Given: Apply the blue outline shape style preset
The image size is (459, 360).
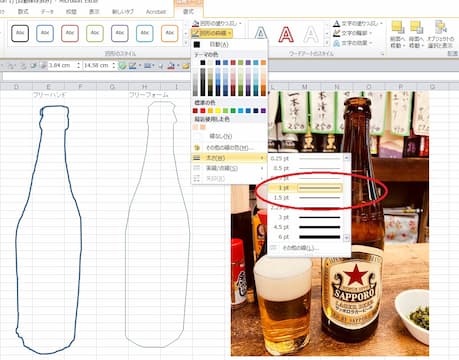Looking at the screenshot, I should click(x=45, y=33).
